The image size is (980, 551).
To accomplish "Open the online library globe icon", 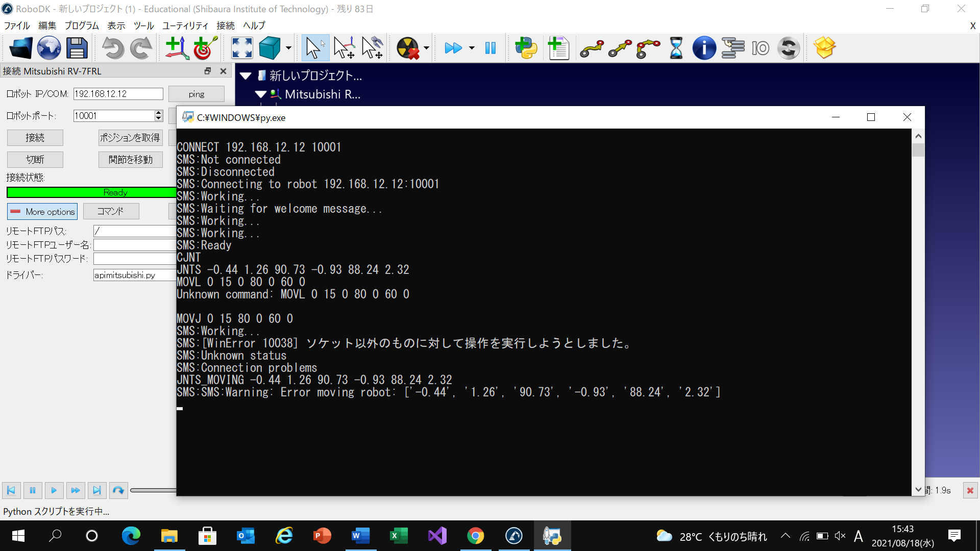I will tap(49, 48).
